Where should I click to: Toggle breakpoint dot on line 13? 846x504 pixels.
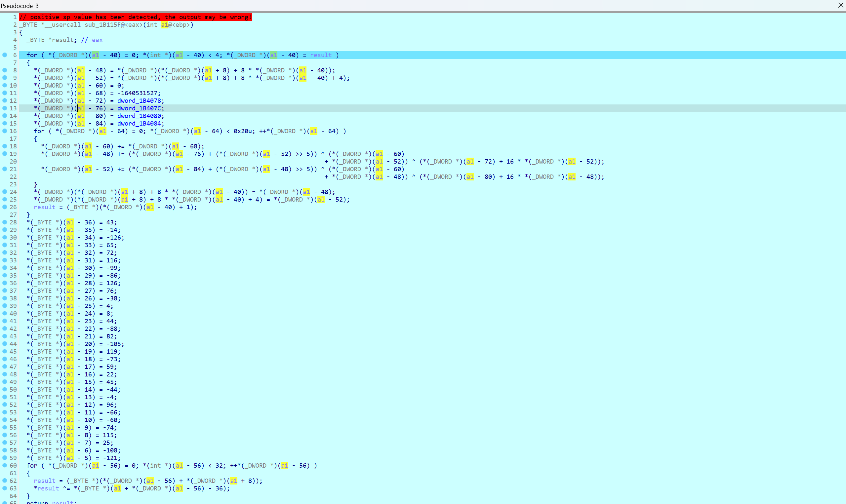5,108
